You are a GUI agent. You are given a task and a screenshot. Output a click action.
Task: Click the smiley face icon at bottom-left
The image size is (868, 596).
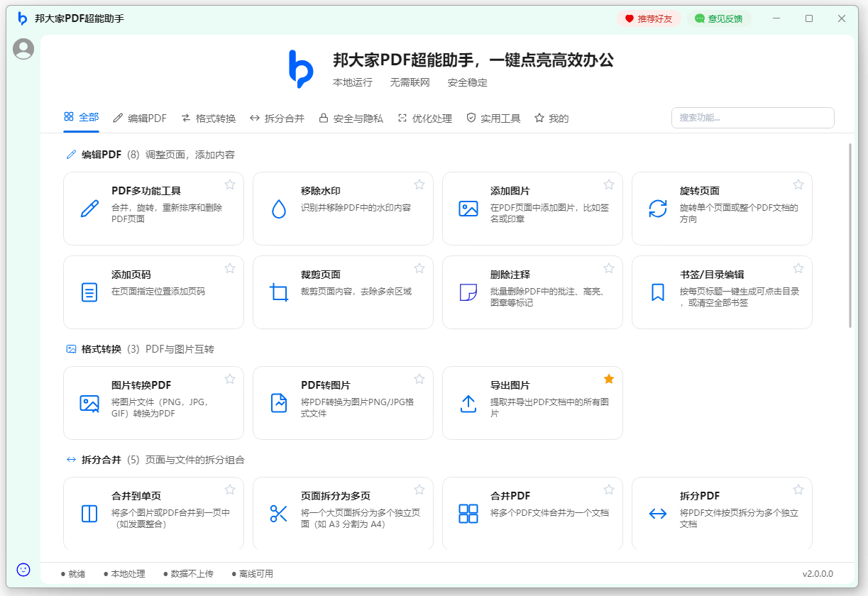(x=23, y=569)
